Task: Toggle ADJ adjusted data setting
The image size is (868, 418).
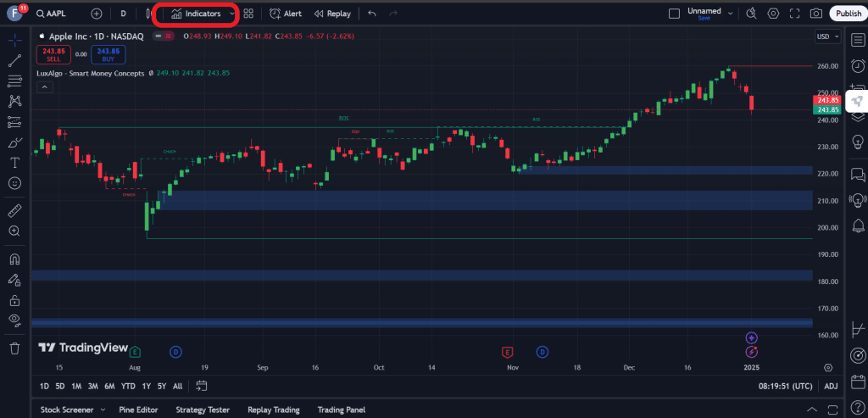Action: pyautogui.click(x=831, y=386)
